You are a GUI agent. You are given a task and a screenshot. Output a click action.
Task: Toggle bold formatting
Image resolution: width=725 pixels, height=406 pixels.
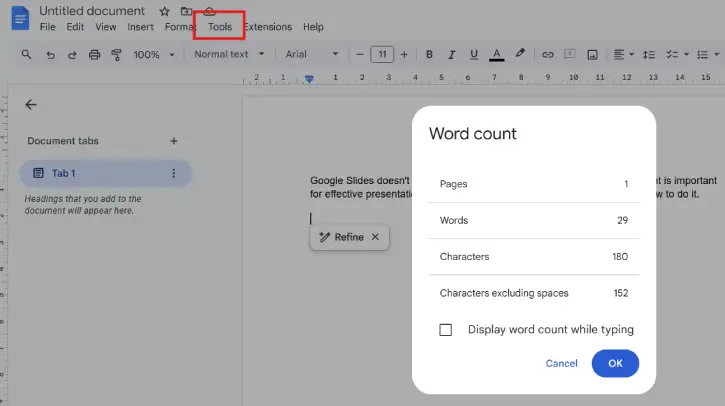429,55
